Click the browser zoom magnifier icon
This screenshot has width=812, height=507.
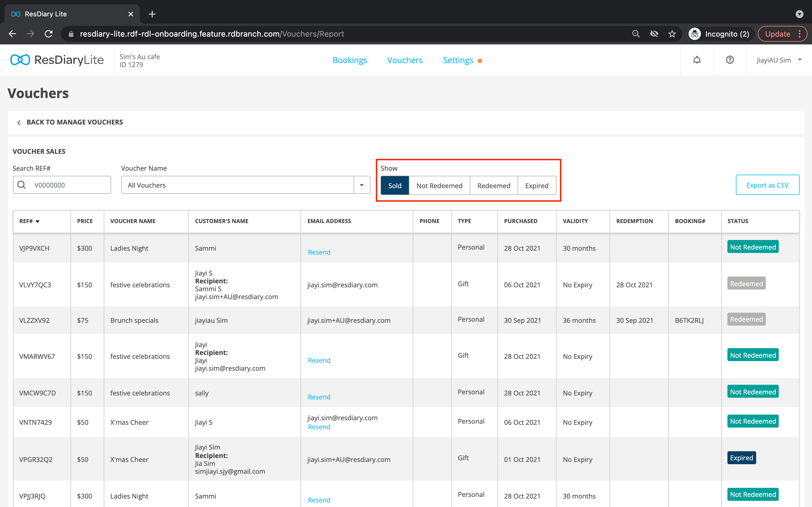[636, 34]
